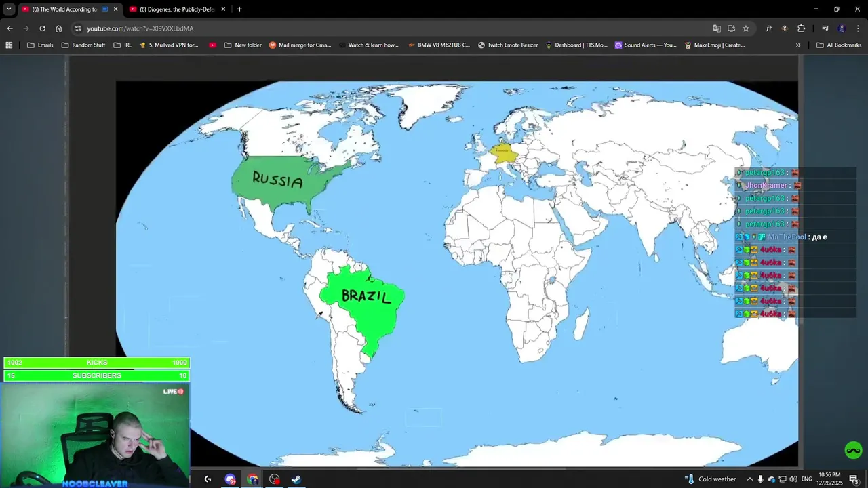Close The World According to tab
The image size is (868, 488).
[116, 9]
